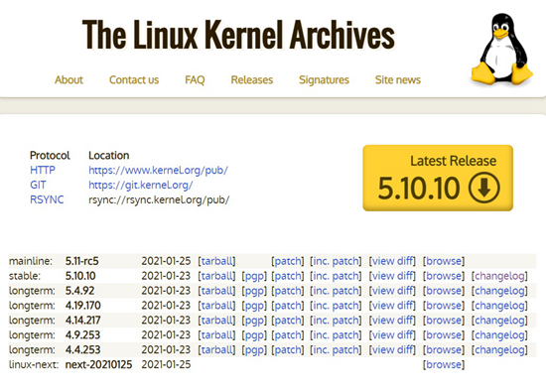Click the linux-next: row label
546x392 pixels.
34,365
